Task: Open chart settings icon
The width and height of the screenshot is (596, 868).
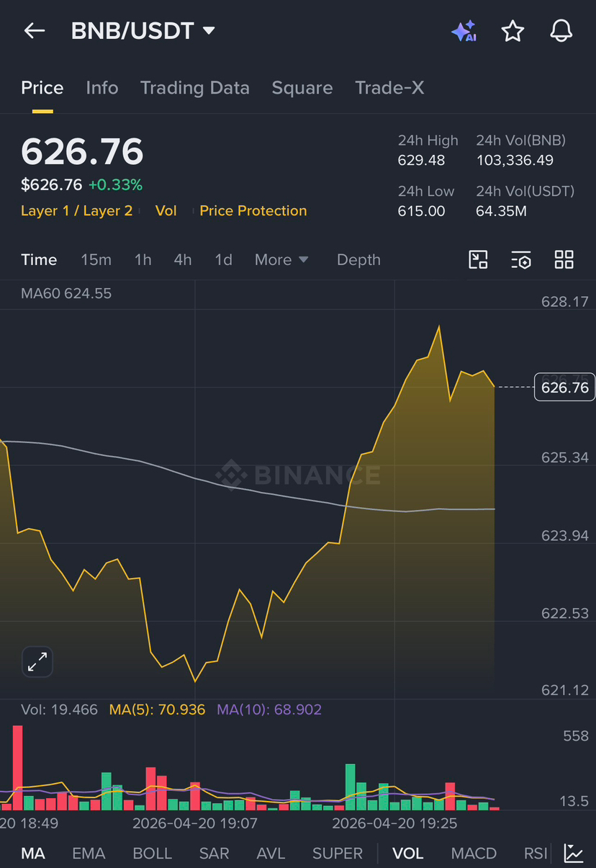Action: 521,259
